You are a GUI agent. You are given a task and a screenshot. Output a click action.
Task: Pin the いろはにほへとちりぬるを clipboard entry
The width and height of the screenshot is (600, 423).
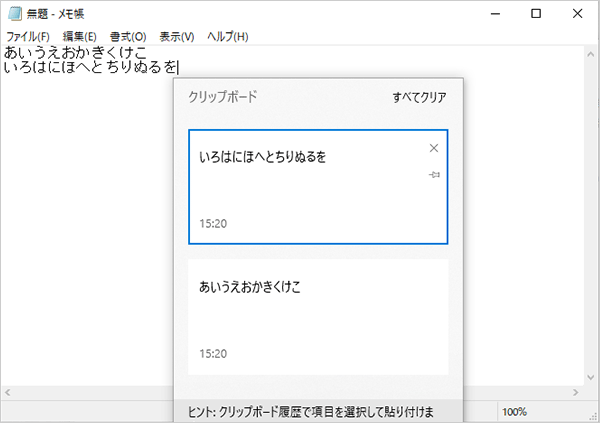pos(434,175)
